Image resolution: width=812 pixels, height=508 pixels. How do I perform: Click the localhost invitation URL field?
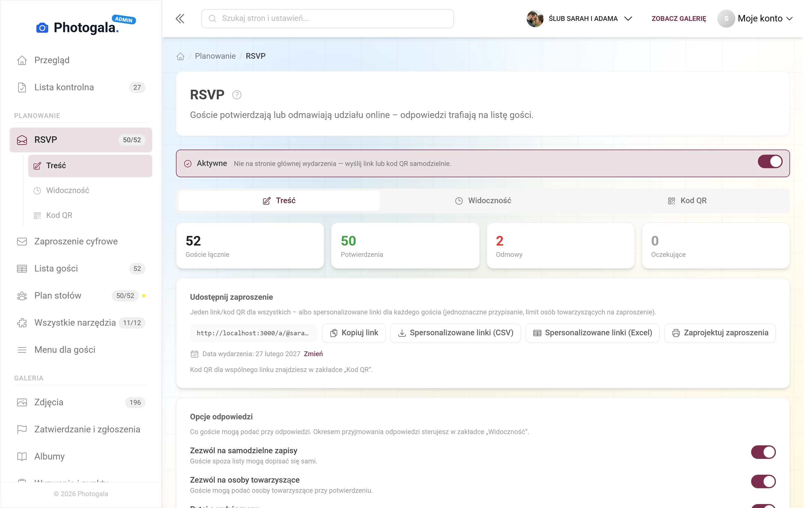(253, 333)
